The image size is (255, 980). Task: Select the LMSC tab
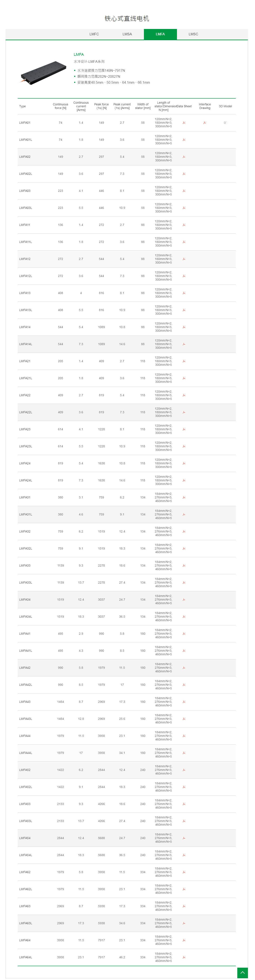pyautogui.click(x=193, y=34)
